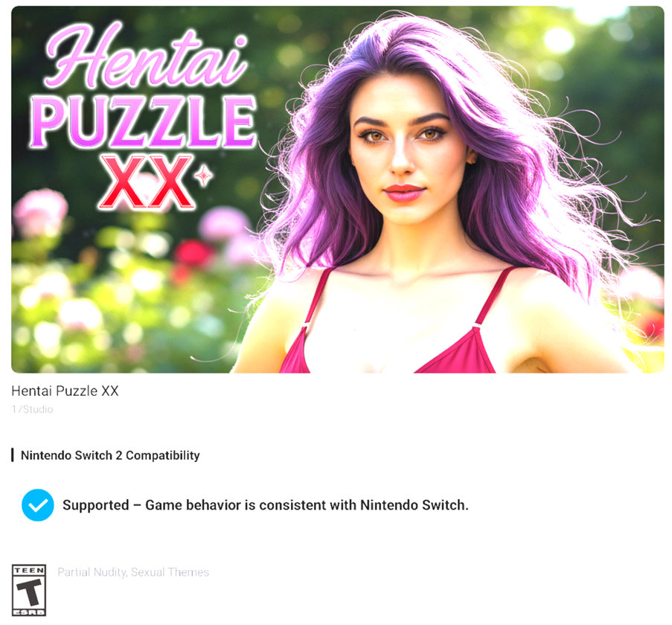
Task: Click the pink PUZZLE logo word
Action: (x=144, y=122)
